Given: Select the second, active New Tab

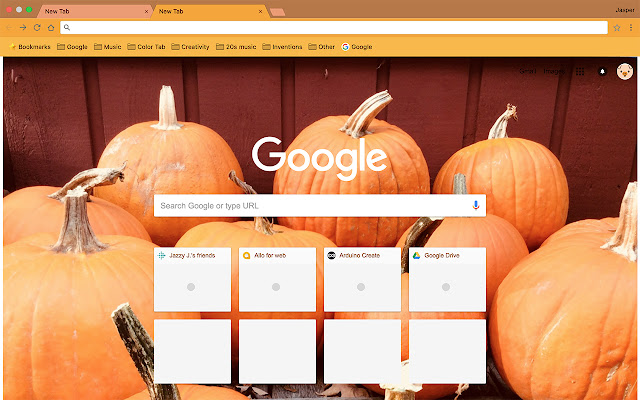Looking at the screenshot, I should (x=208, y=11).
